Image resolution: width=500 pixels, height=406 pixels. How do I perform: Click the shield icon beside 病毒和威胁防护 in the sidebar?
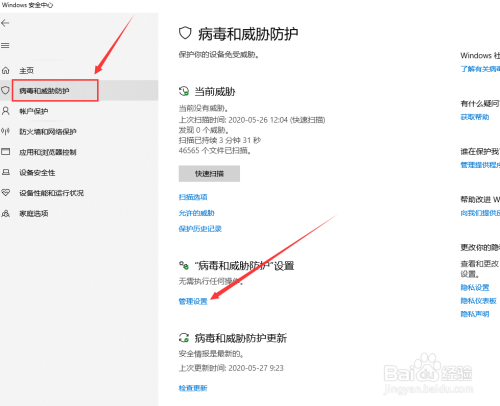(5, 90)
